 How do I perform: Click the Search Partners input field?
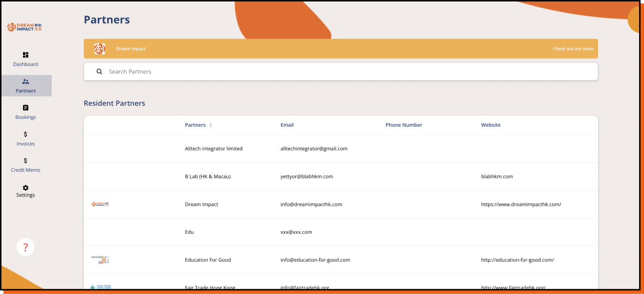[342, 71]
